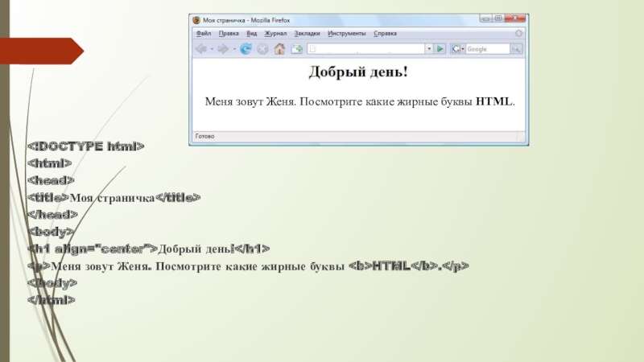The height and width of the screenshot is (362, 644).
Task: Reload the page with the refresh icon
Action: (x=246, y=49)
